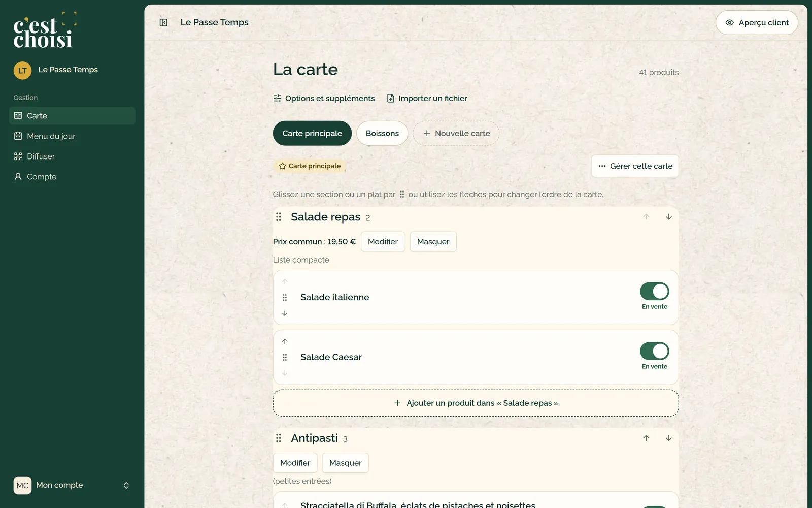This screenshot has height=508, width=812.
Task: Open Compte settings in sidebar
Action: [72, 177]
